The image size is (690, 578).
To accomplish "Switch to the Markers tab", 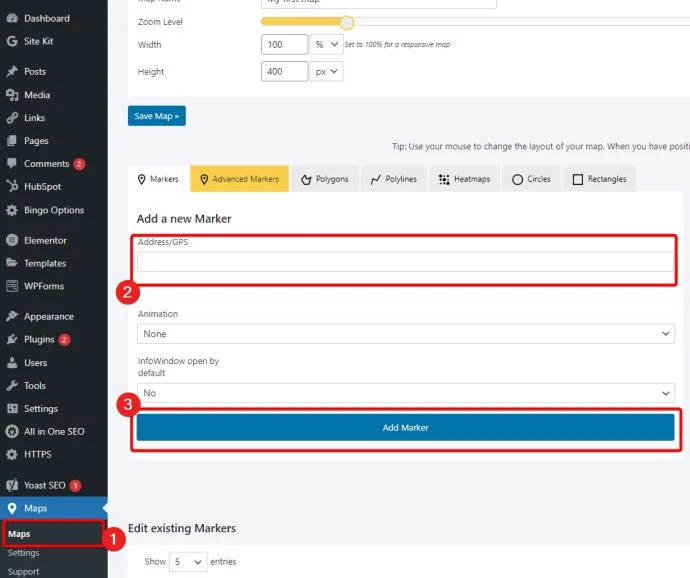I will 158,179.
